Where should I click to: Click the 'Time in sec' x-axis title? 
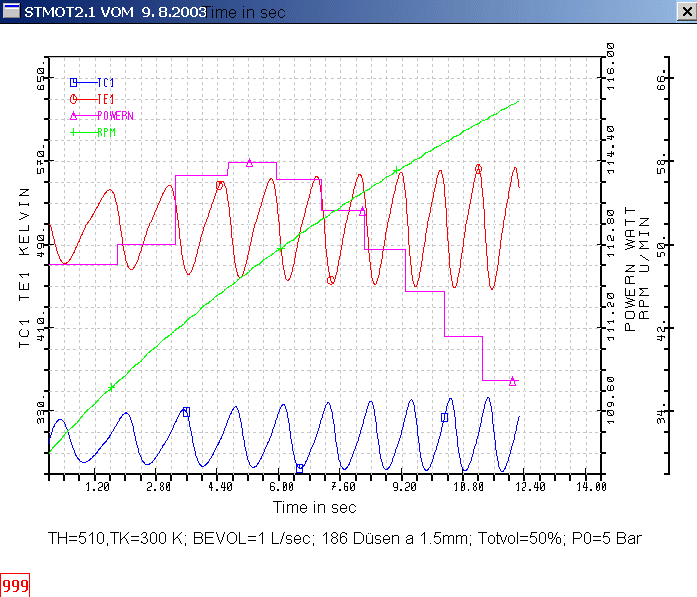[x=317, y=508]
